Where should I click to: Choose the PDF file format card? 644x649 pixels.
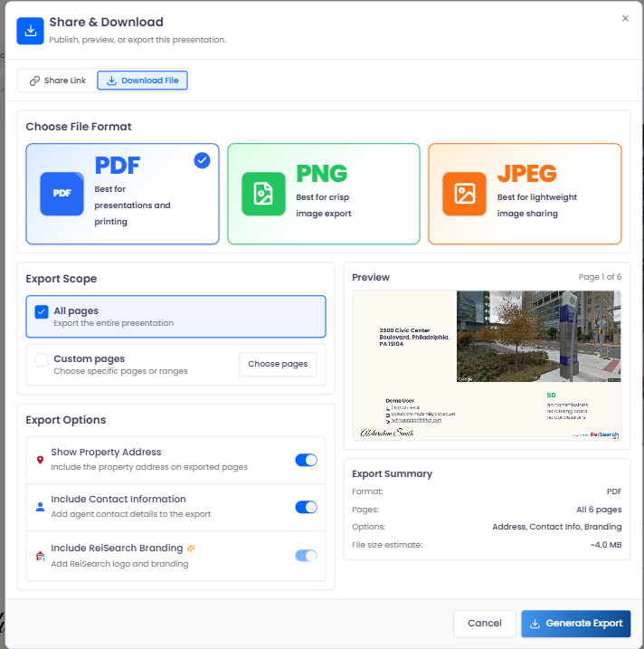point(122,194)
